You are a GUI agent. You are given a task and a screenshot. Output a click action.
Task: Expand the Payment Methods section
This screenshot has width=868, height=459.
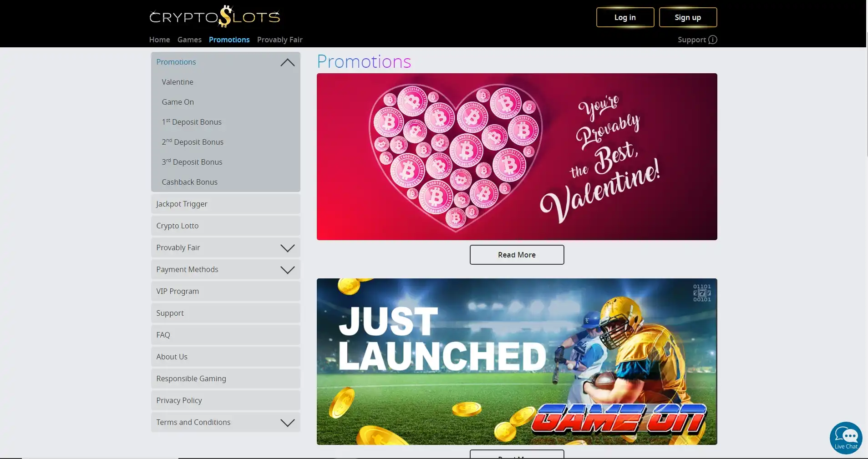(287, 270)
